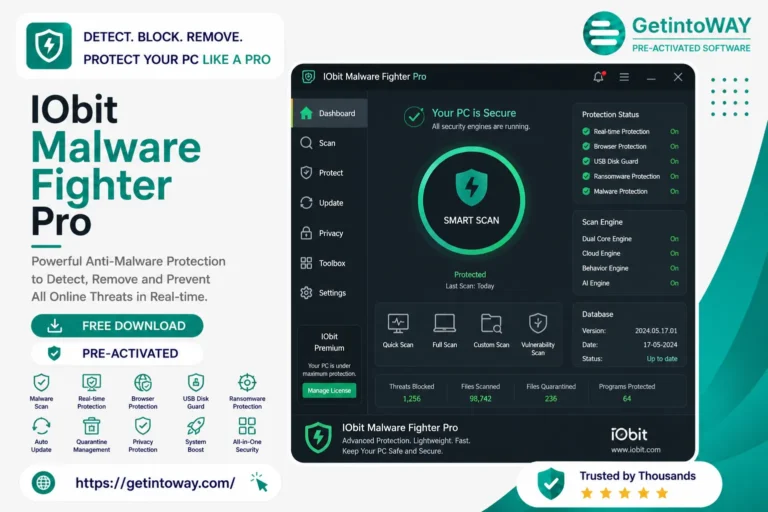Open the Scan sidebar item
The image size is (768, 512).
tap(330, 143)
